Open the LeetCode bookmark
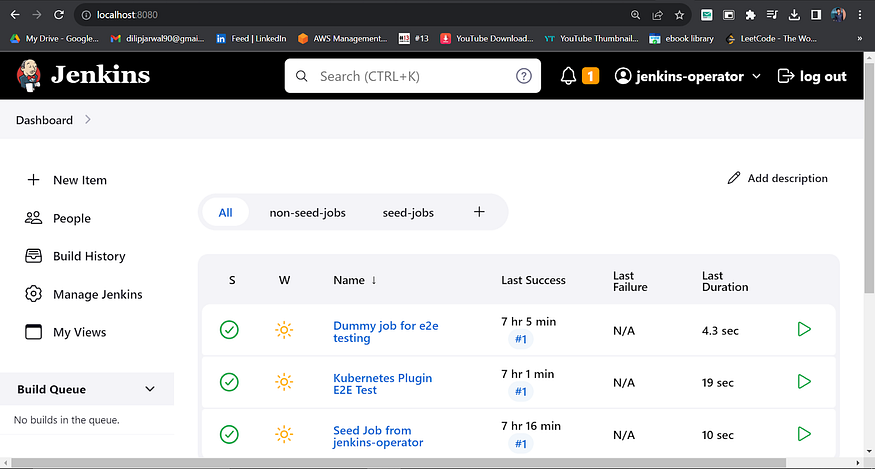Viewport: 875px width, 469px height. pos(771,39)
